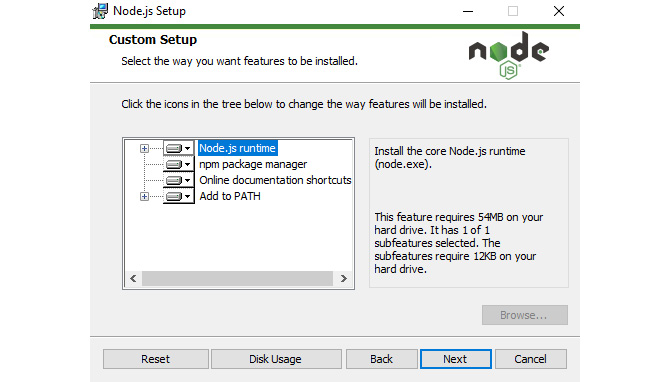Expand the Node.js runtime tree node
This screenshot has height=382, width=670.
pyautogui.click(x=144, y=148)
